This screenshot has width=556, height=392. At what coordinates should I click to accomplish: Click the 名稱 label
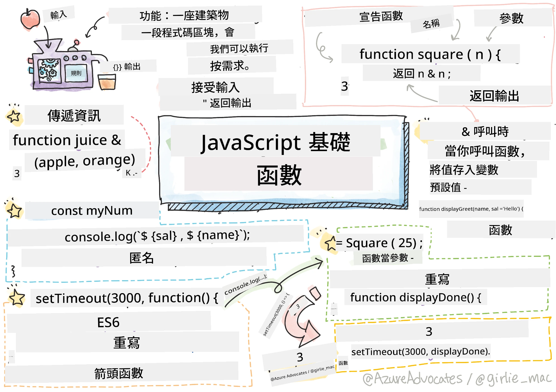(431, 24)
